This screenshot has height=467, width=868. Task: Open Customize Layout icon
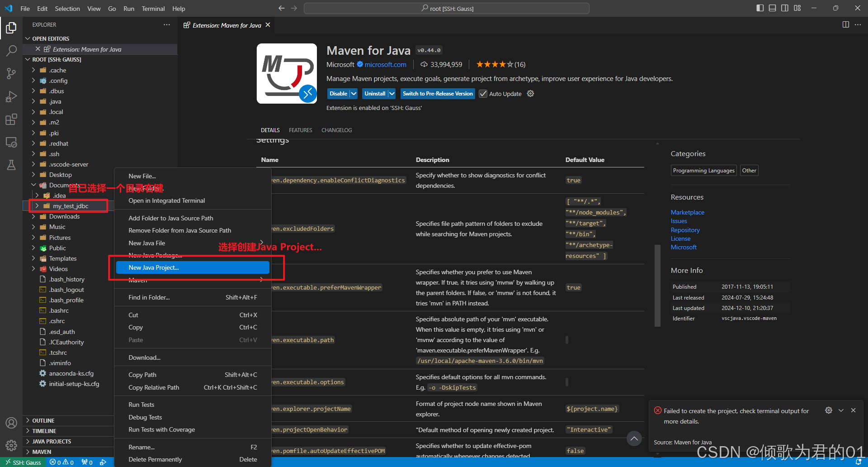tap(797, 8)
